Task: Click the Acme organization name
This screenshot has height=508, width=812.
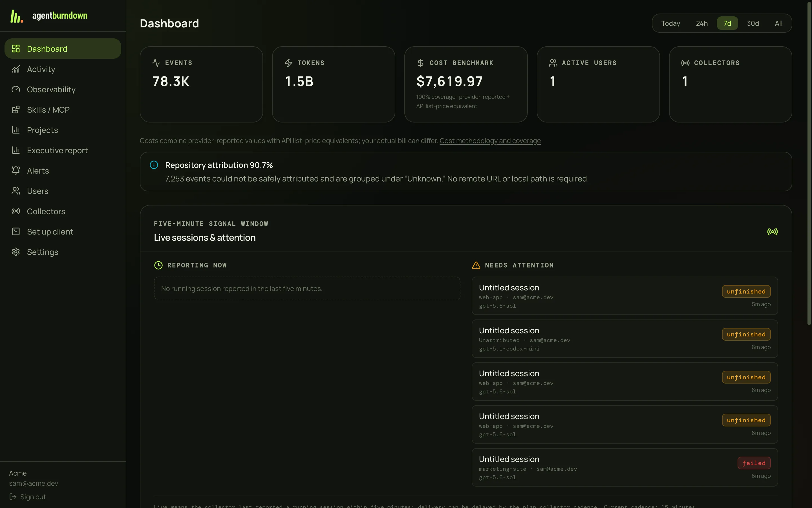Action: pos(18,473)
